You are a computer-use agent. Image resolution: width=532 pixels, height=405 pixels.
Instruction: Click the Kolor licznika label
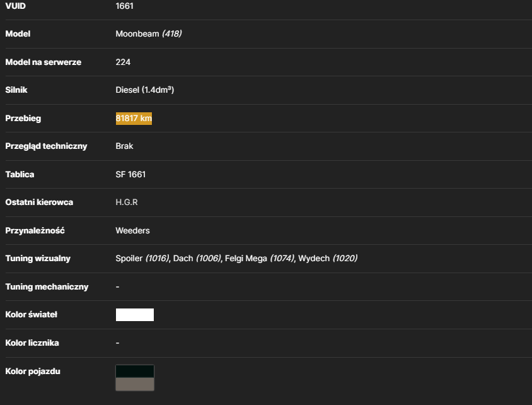click(32, 343)
